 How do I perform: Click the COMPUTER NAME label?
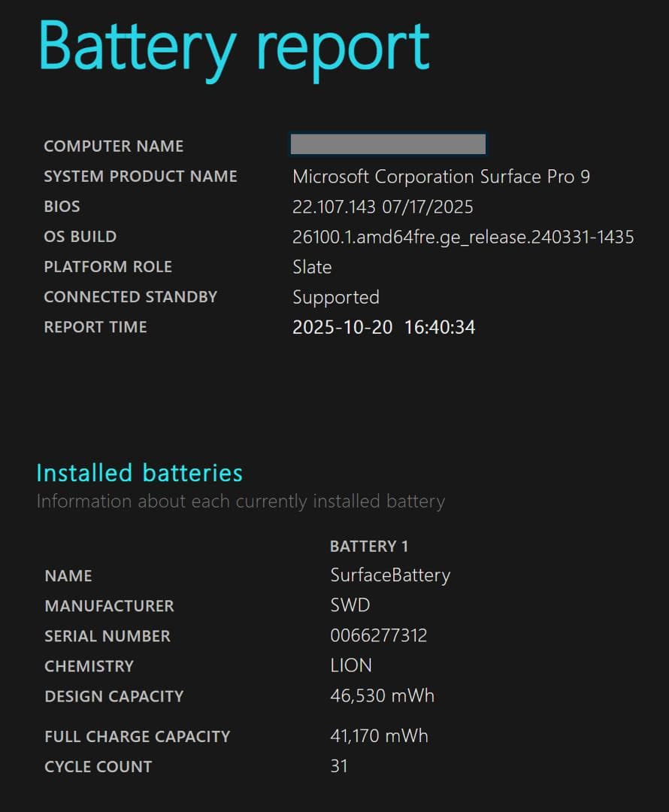pyautogui.click(x=114, y=147)
